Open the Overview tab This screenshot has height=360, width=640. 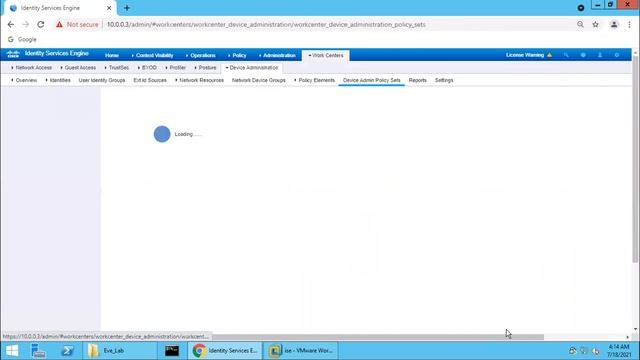tap(24, 80)
